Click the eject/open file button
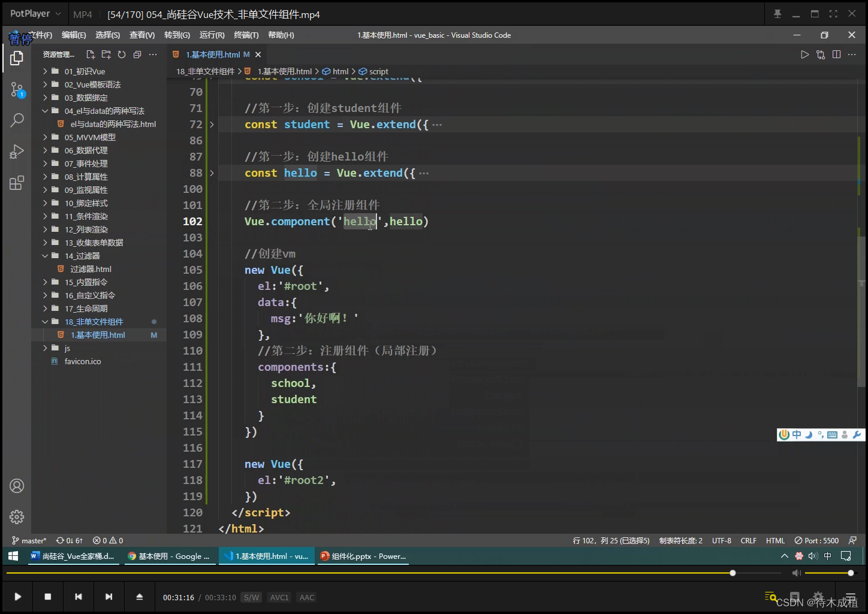Screen dimensions: 868x614 click(139, 597)
